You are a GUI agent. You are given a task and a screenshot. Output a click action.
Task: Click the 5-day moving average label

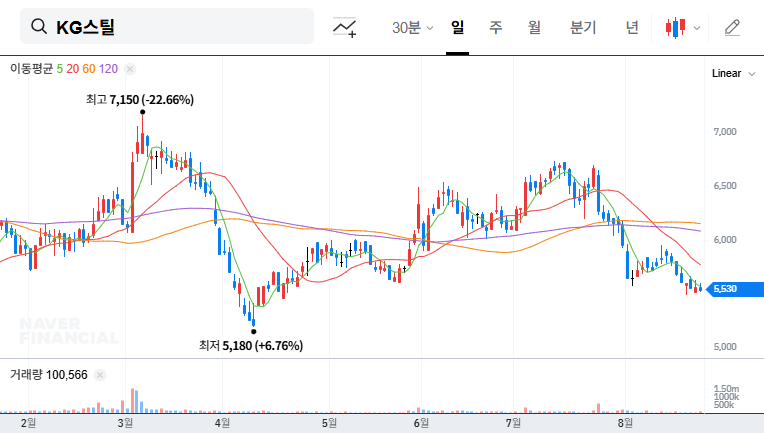pos(59,69)
